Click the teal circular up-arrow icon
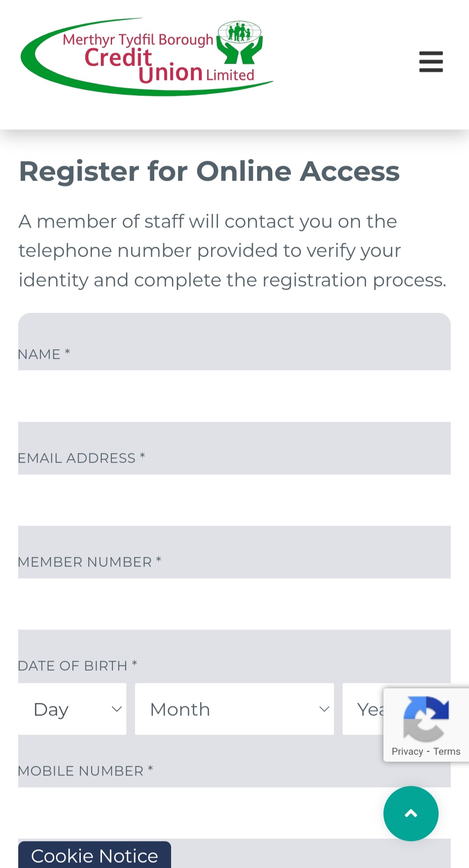Screen dimensions: 469x868 coord(410,814)
